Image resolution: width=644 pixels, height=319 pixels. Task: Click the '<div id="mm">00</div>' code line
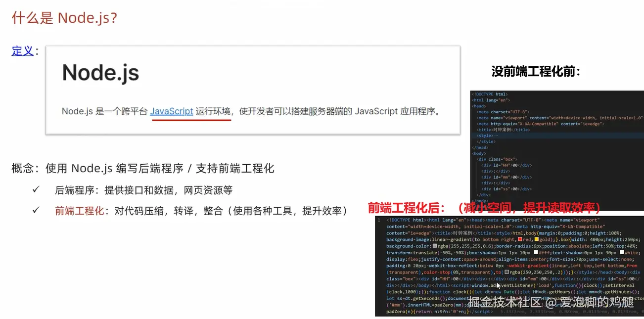click(506, 177)
